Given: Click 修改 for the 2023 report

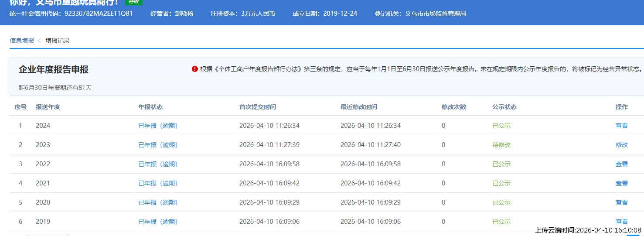Looking at the screenshot, I should click(x=621, y=145).
